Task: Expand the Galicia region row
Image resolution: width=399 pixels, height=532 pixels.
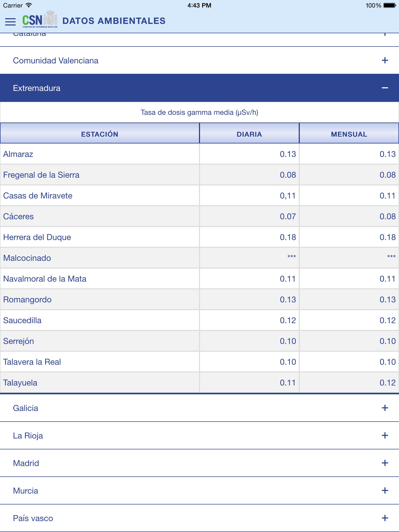Action: point(25,408)
